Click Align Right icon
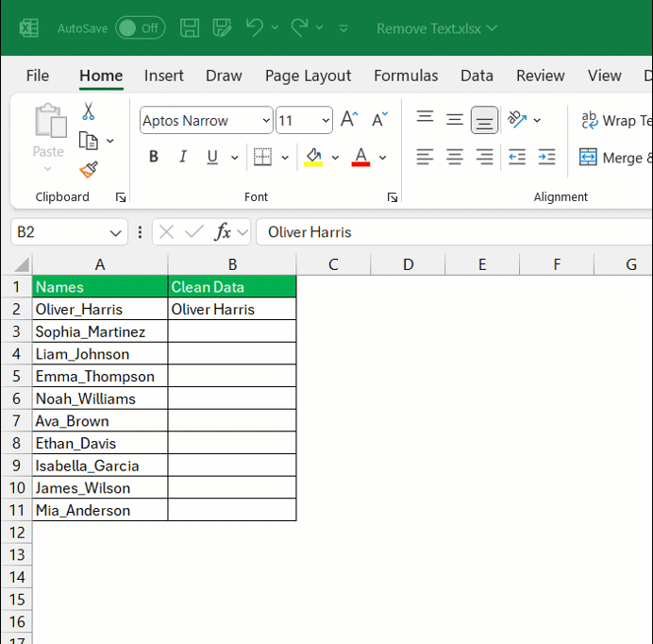This screenshot has width=653, height=644. [484, 157]
